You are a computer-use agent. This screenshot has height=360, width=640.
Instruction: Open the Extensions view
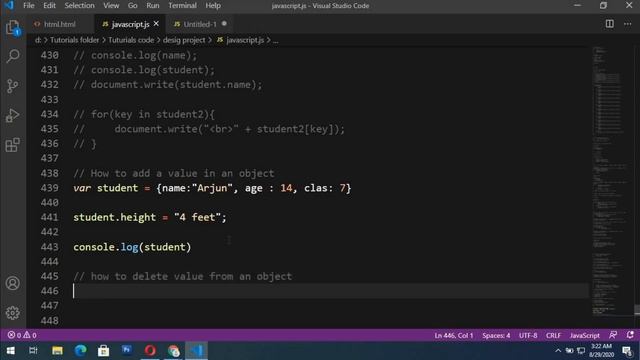pyautogui.click(x=13, y=145)
